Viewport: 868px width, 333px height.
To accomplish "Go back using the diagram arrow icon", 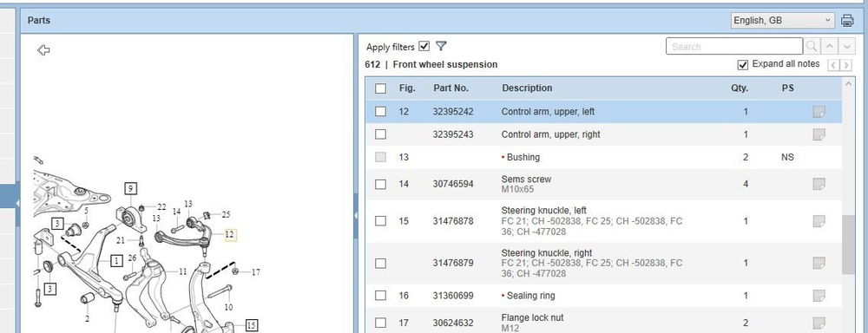I will (x=43, y=50).
